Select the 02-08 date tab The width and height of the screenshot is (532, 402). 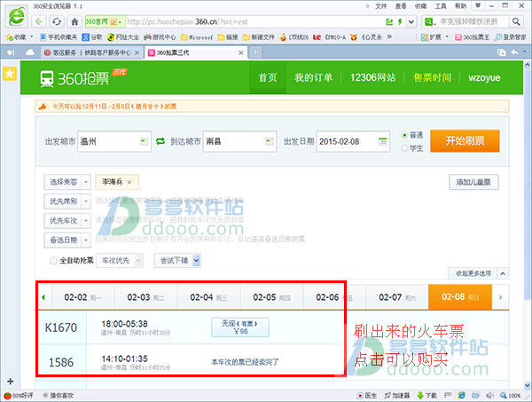click(x=460, y=297)
